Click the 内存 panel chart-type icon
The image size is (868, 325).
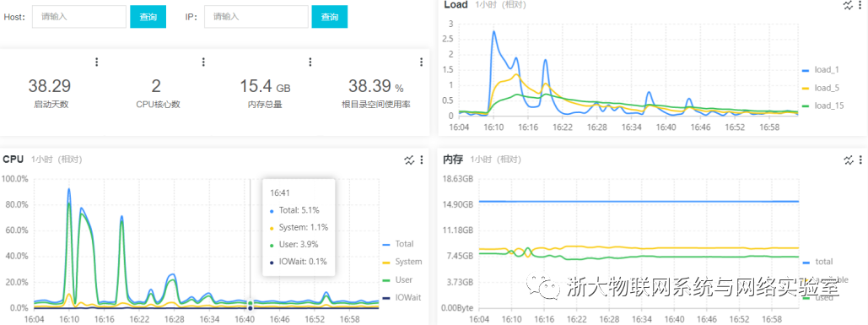(x=849, y=160)
